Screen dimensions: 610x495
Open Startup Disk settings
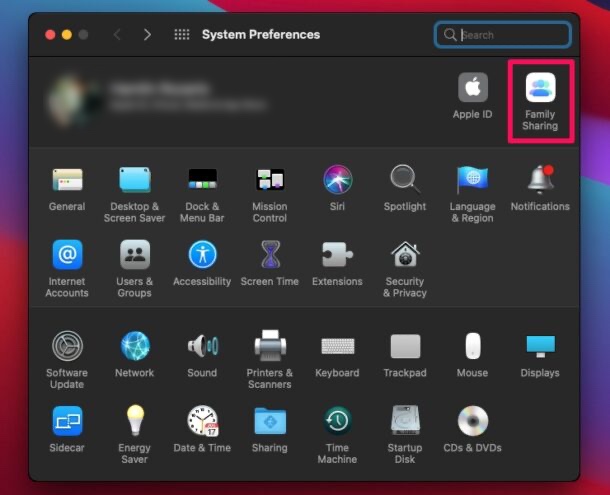(404, 421)
